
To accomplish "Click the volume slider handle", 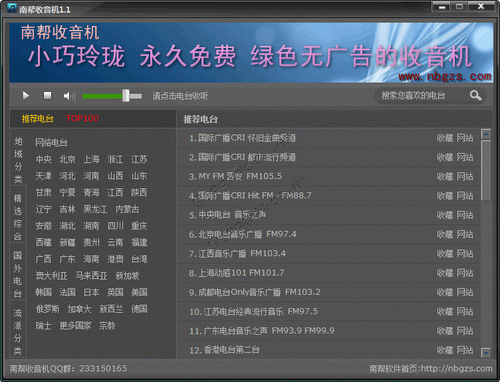I will pyautogui.click(x=126, y=96).
